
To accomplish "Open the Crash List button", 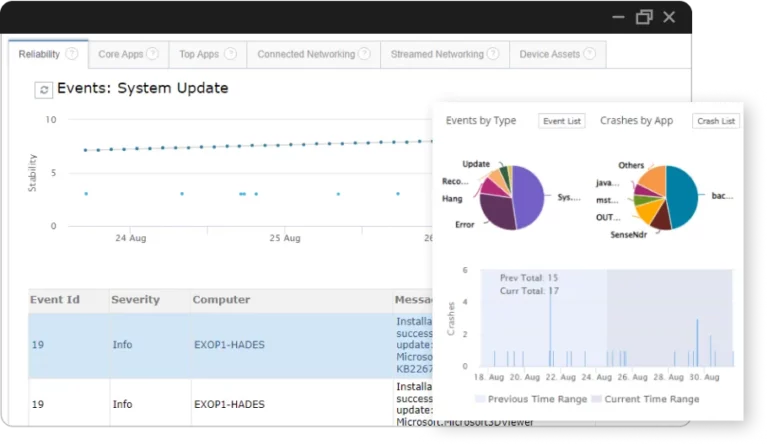I will 716,121.
